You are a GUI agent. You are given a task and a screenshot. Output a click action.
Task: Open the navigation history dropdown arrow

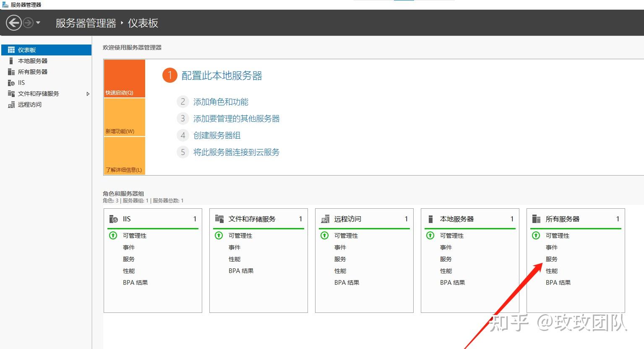point(37,23)
